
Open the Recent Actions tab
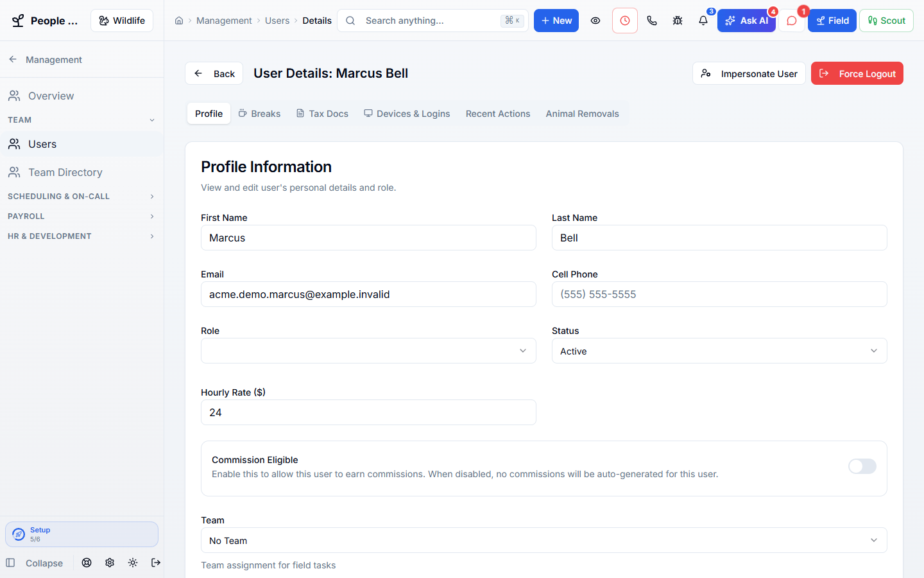[498, 114]
